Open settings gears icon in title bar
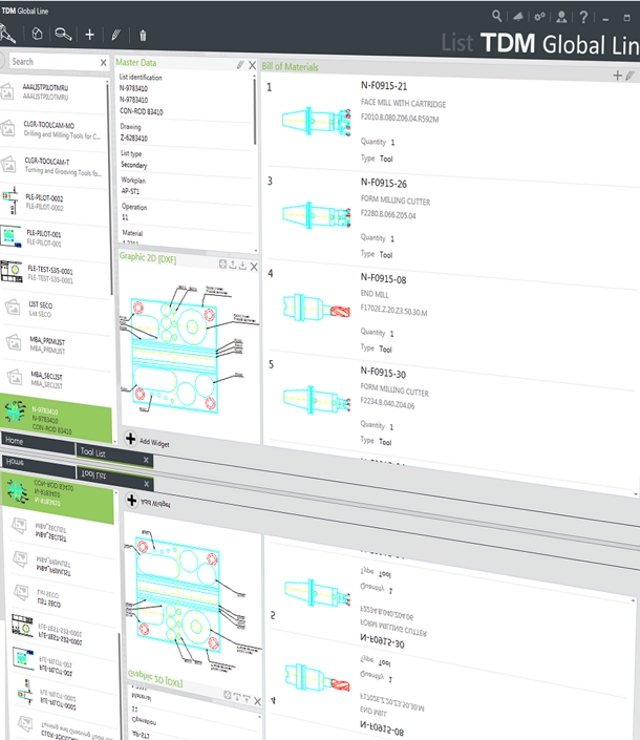This screenshot has height=740, width=640. tap(539, 17)
